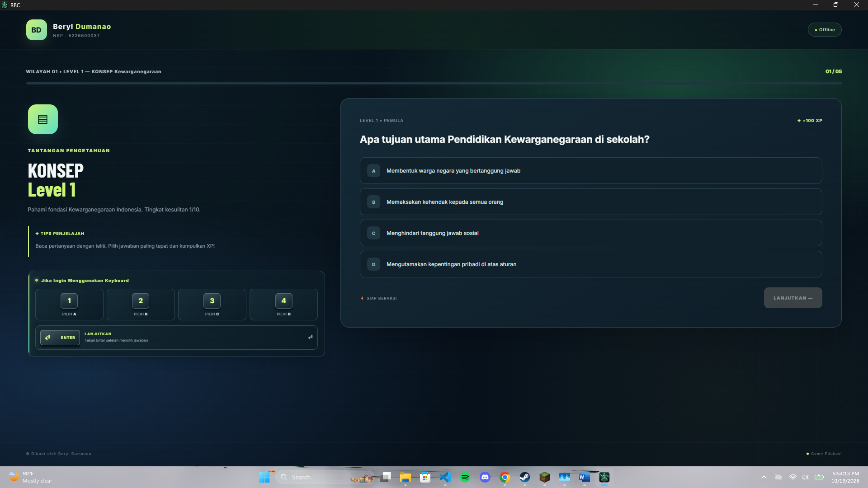
Task: Click the RBC app taskbar icon
Action: tap(604, 477)
